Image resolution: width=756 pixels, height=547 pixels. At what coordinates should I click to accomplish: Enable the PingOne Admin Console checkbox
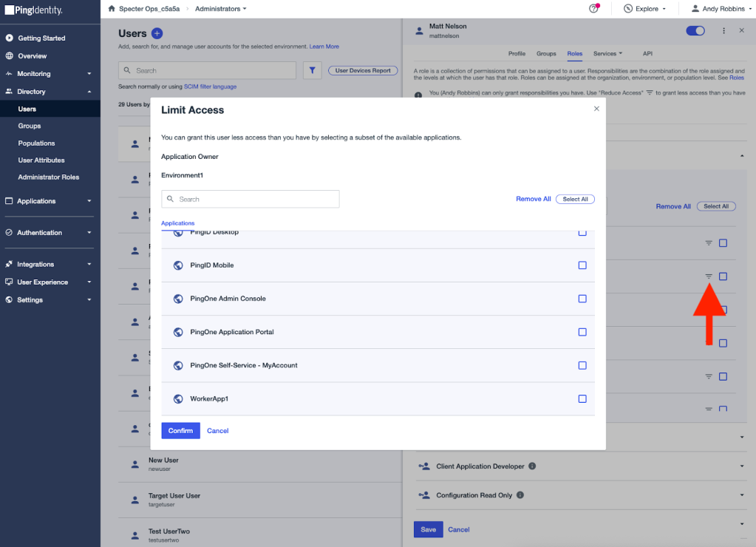pos(582,299)
